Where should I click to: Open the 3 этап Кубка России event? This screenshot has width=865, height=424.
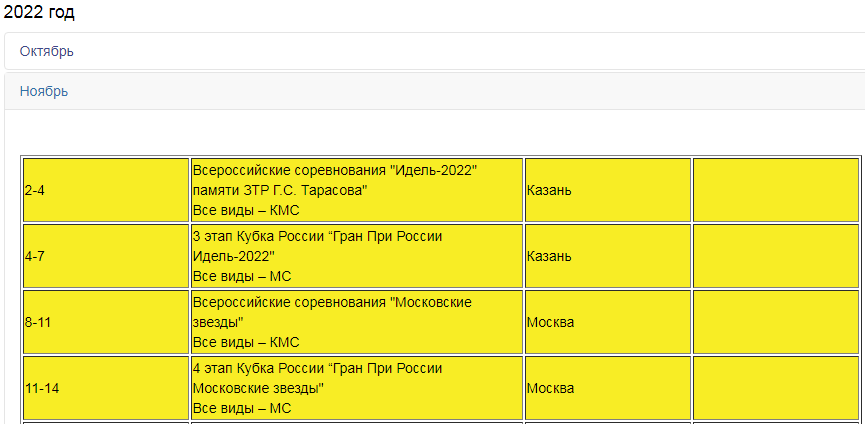tap(317, 237)
